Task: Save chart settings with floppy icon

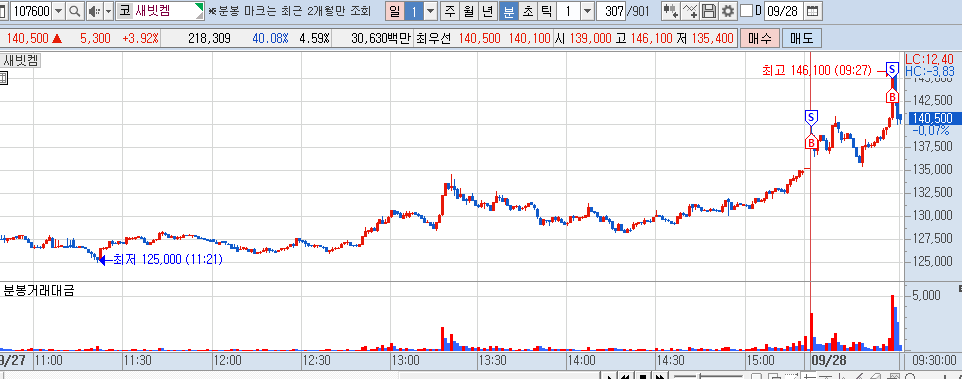Action: (709, 11)
